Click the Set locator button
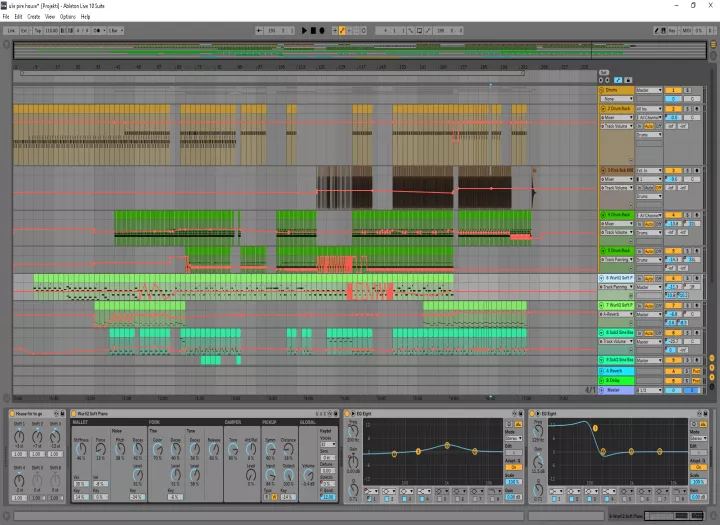This screenshot has width=720, height=525. [604, 73]
